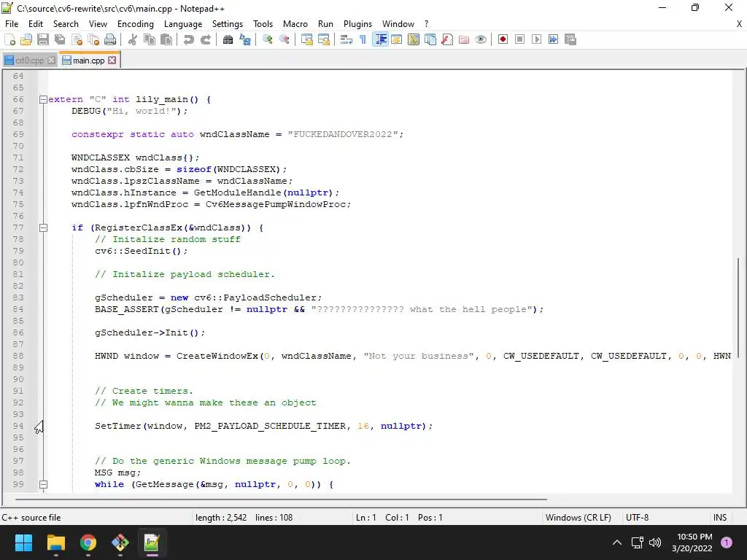The width and height of the screenshot is (747, 560).
Task: Save recorded macro toolbar icon
Action: coord(570,39)
